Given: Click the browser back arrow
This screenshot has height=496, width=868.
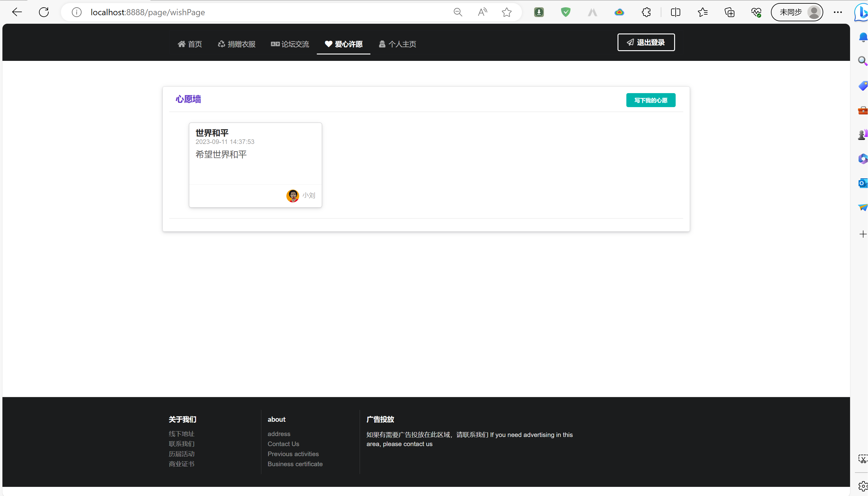Looking at the screenshot, I should [17, 12].
